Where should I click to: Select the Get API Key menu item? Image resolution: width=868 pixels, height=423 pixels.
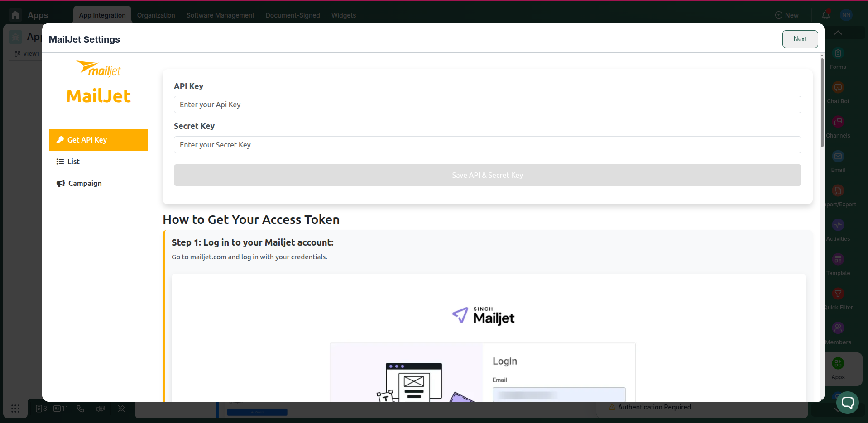98,140
